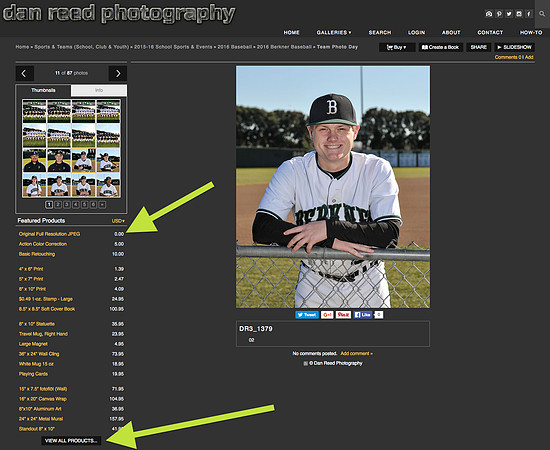Viewport: 550px width, 450px height.
Task: Click the next-pages » thumbnail pager button
Action: [x=102, y=204]
